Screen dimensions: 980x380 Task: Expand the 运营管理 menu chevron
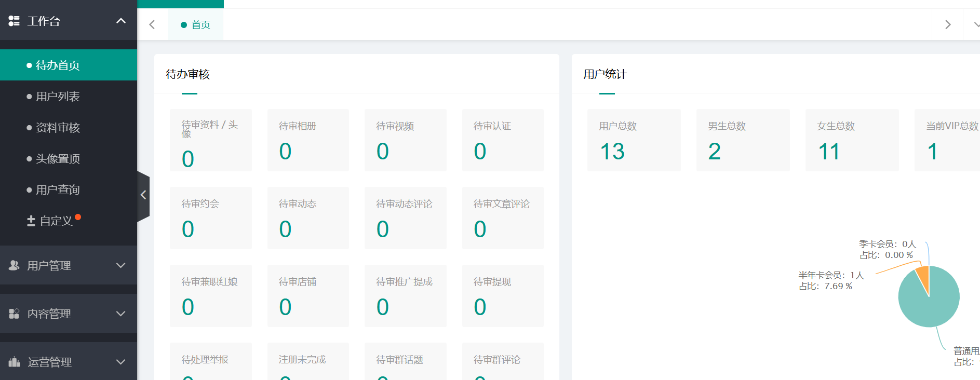tap(121, 362)
